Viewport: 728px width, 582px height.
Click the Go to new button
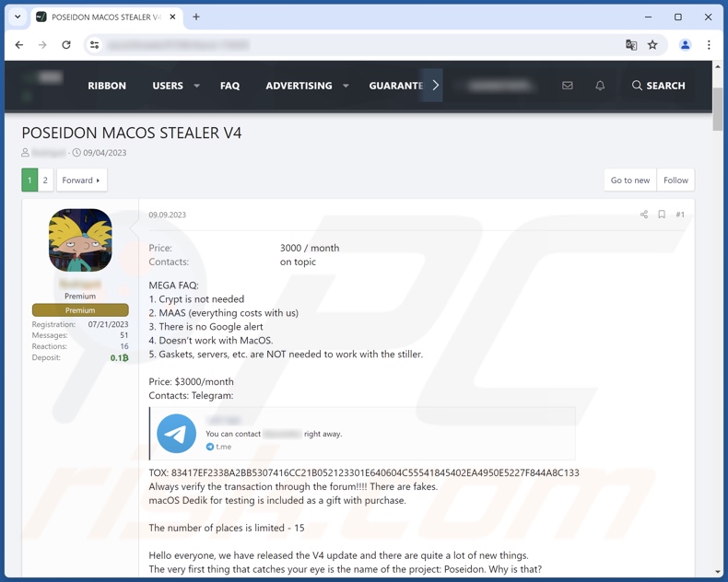click(630, 180)
